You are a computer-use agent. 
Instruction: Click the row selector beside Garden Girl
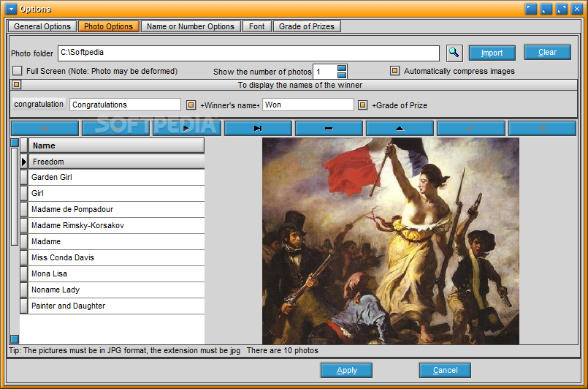(x=24, y=177)
